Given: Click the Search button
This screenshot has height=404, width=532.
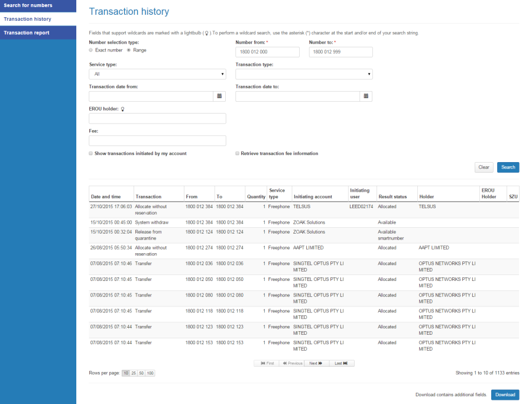Looking at the screenshot, I should click(508, 167).
